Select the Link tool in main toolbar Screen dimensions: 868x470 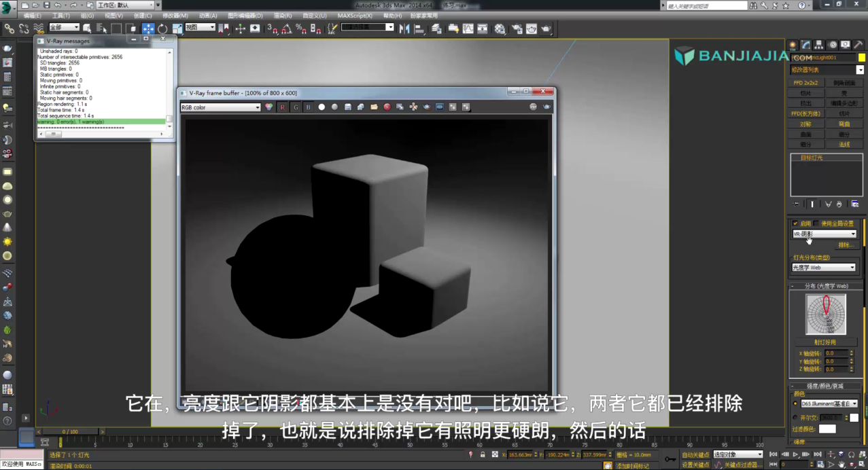pyautogui.click(x=9, y=29)
